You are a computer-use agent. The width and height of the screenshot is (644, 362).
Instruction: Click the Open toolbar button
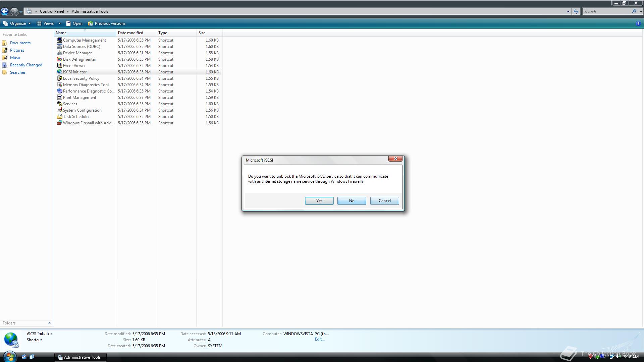(x=74, y=23)
